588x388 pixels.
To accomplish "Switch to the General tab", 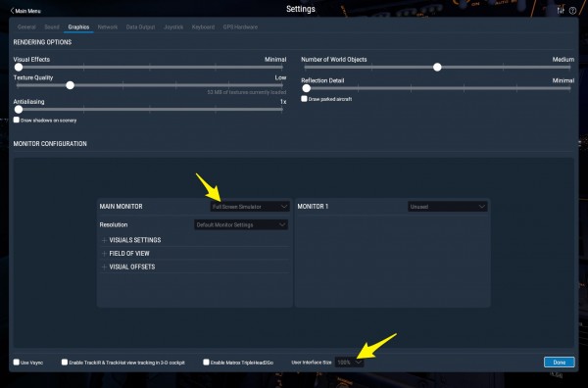I will (26, 27).
